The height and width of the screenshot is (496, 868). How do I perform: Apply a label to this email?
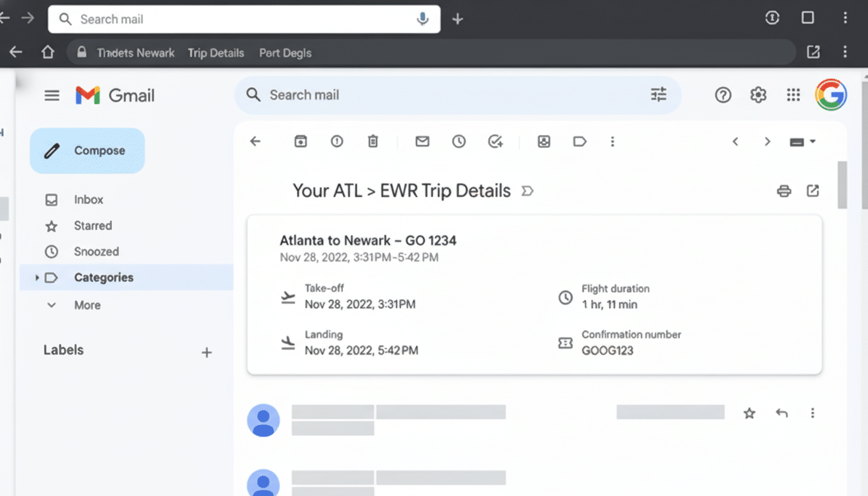click(x=580, y=141)
